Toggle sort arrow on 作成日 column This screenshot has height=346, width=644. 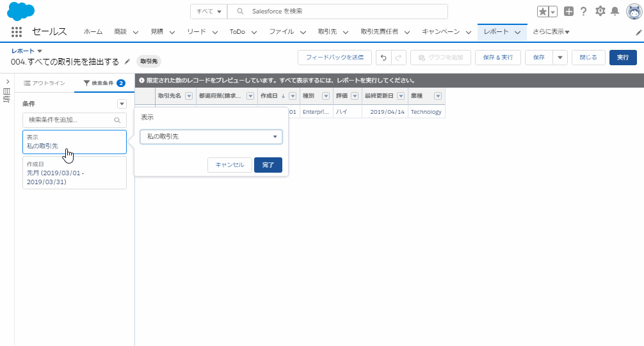pyautogui.click(x=283, y=96)
